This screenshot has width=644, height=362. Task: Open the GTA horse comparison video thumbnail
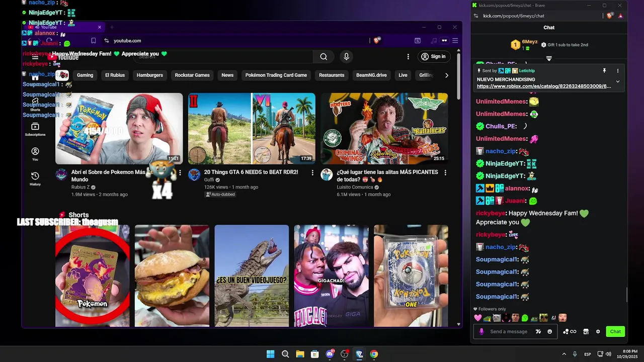tap(252, 129)
